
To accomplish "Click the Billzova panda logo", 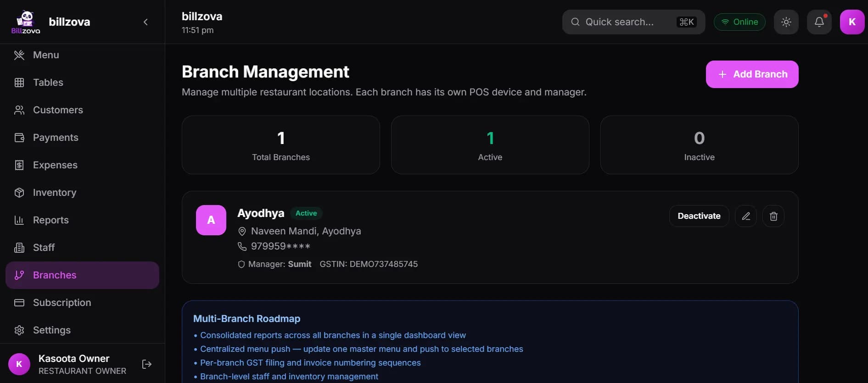I will point(26,22).
